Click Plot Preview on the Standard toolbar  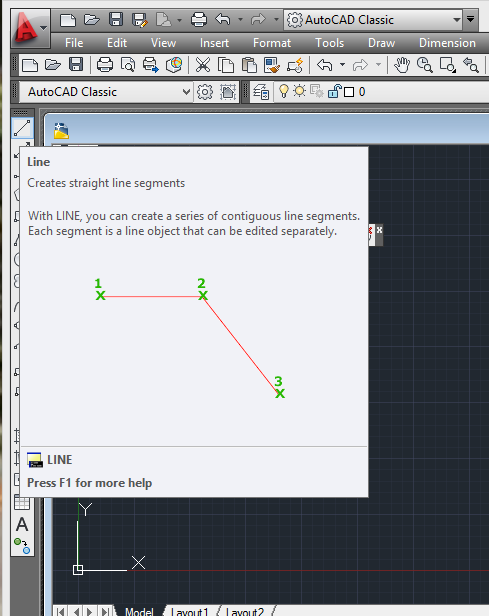click(128, 65)
